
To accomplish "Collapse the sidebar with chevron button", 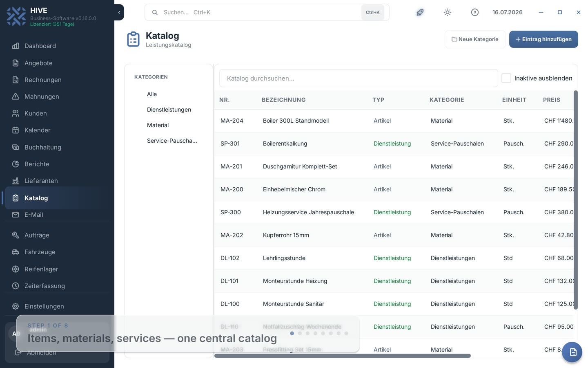I will (x=119, y=12).
